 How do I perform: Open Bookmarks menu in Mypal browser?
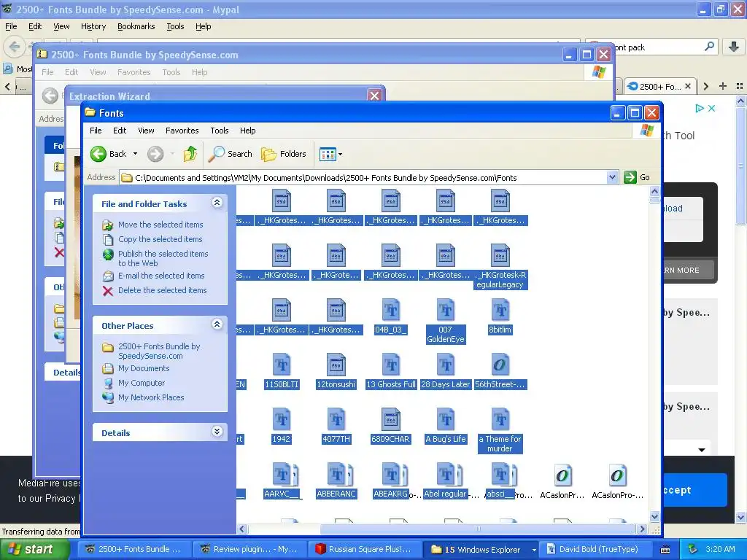pyautogui.click(x=136, y=27)
